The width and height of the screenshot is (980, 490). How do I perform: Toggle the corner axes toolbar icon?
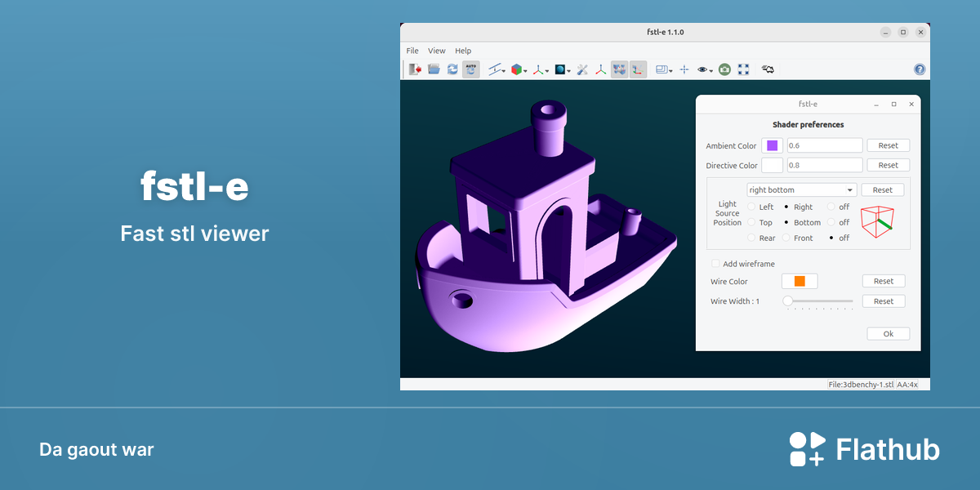pos(638,69)
